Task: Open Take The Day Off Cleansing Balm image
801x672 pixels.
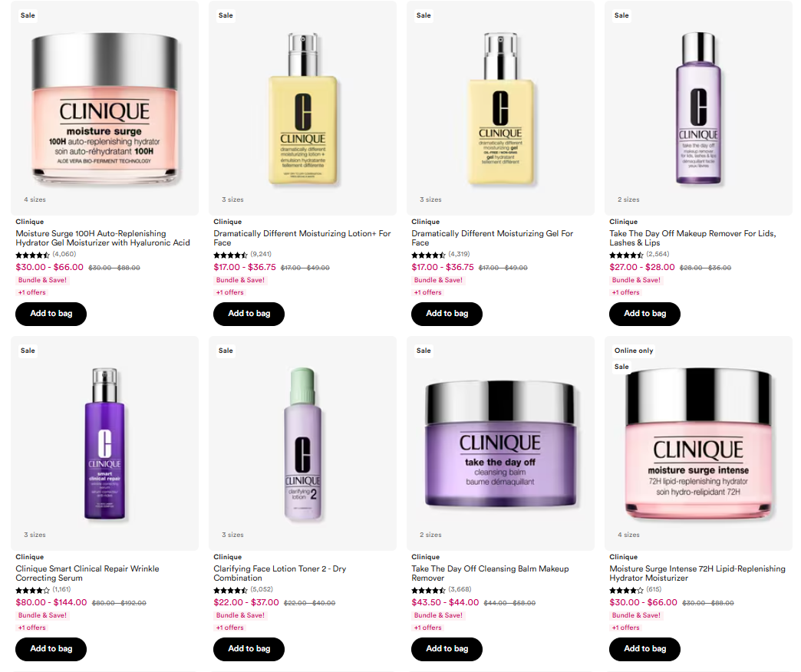Action: 500,443
